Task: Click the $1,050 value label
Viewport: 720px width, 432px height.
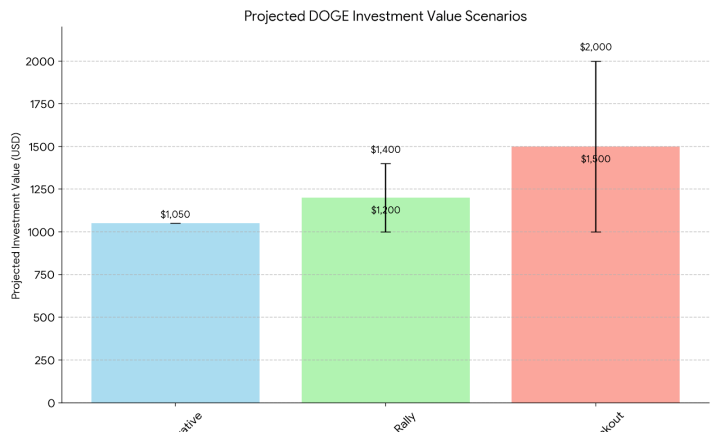Action: coord(175,214)
